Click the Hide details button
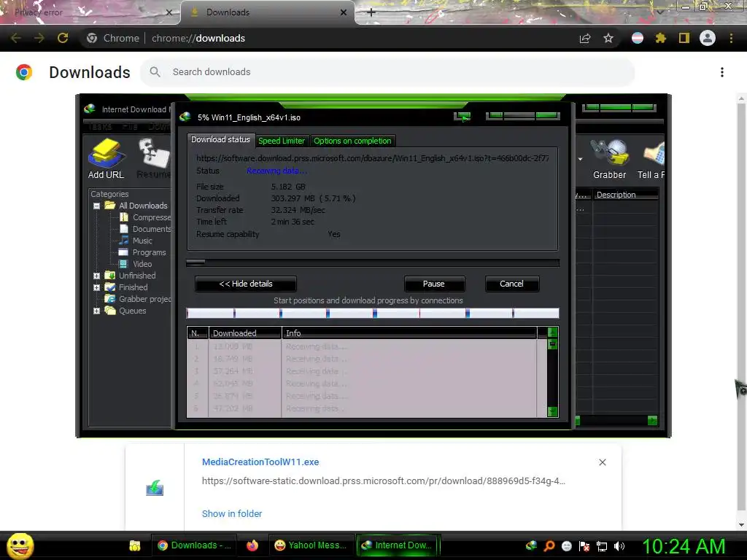This screenshot has width=747, height=560. click(245, 284)
